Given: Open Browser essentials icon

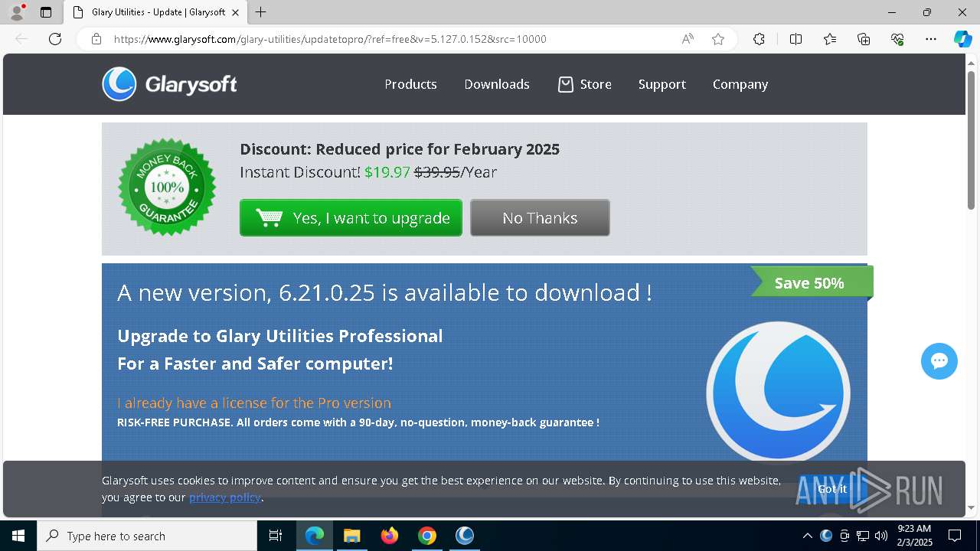Looking at the screenshot, I should click(x=897, y=39).
